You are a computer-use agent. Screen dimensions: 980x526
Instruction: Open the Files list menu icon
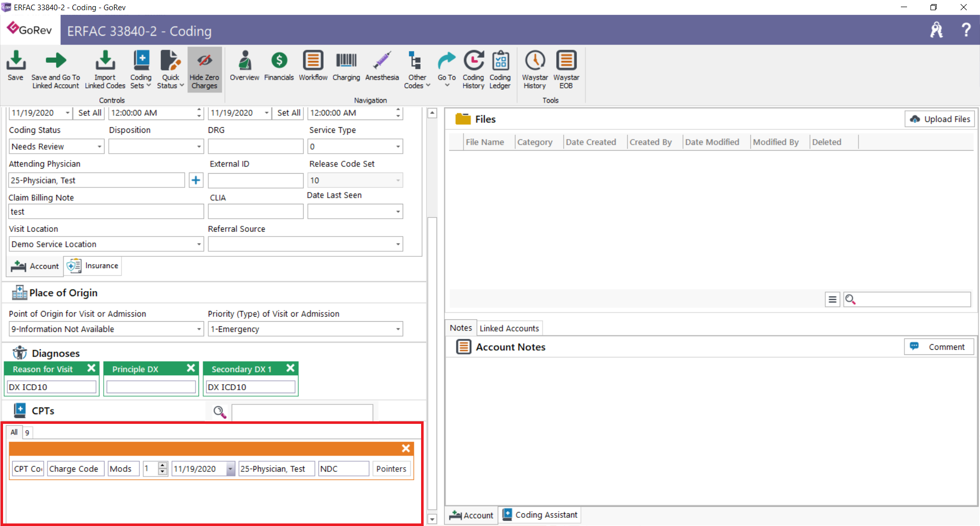click(832, 300)
